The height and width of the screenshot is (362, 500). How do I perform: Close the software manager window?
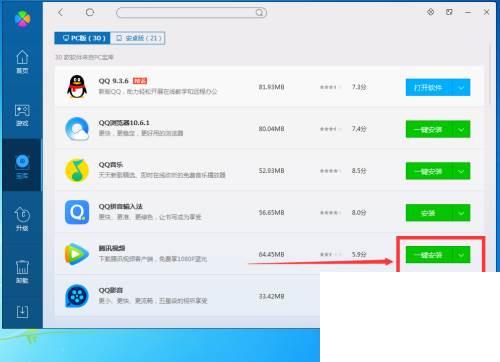[486, 12]
